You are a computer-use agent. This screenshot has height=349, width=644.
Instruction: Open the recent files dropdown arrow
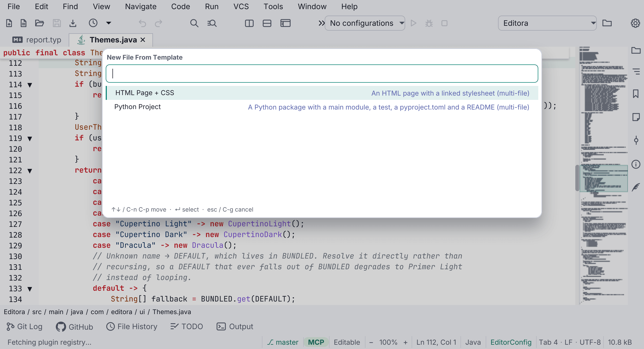point(109,23)
